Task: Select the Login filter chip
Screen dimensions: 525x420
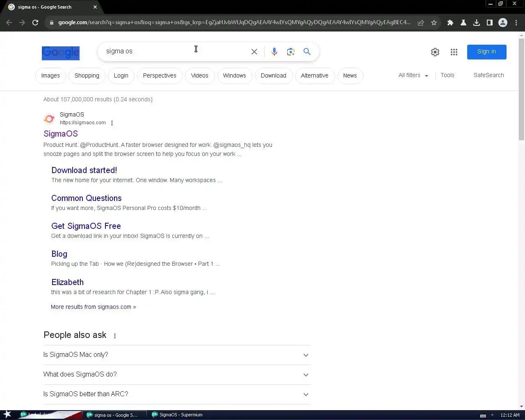Action: pos(121,76)
